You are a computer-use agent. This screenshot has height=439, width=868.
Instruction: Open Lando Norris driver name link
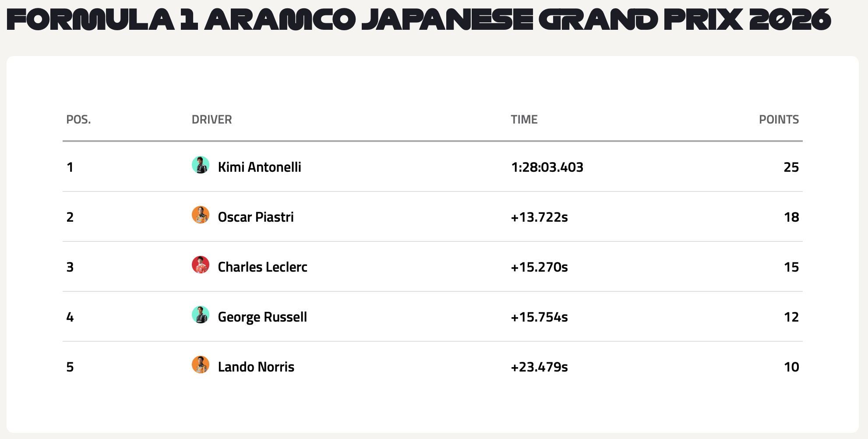(x=256, y=367)
